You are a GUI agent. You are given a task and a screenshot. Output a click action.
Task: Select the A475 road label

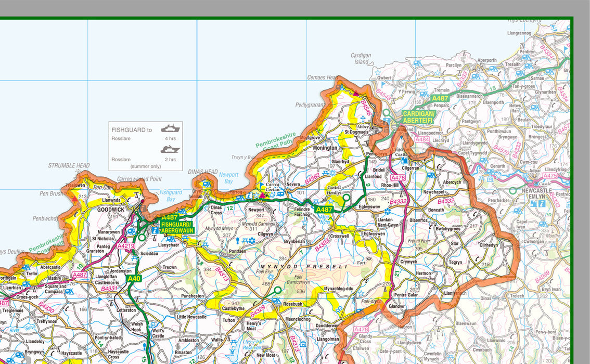click(550, 176)
